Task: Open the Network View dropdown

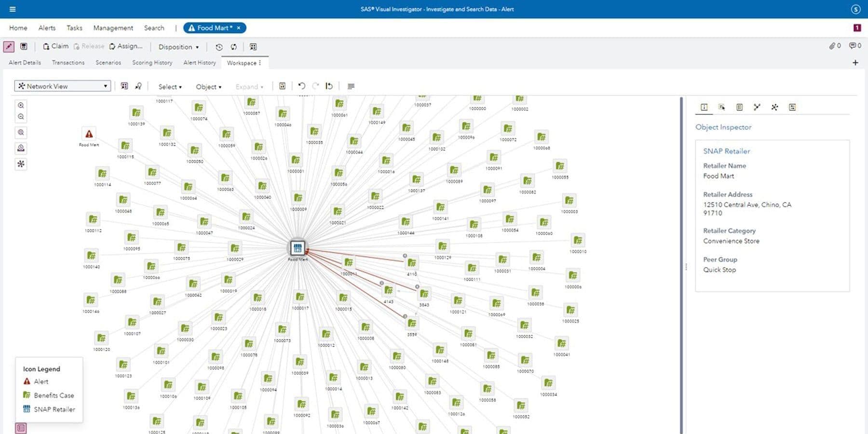Action: click(63, 86)
